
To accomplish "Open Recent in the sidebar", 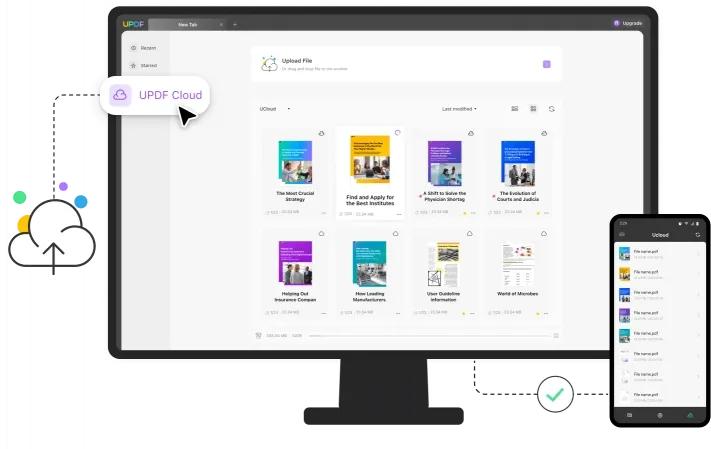I will [x=143, y=48].
